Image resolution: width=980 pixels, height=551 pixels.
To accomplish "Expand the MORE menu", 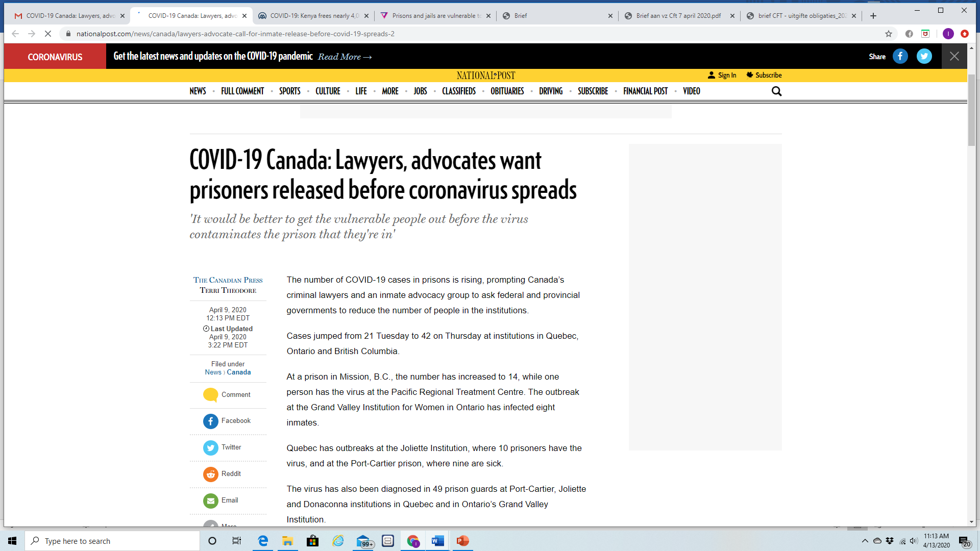I will (390, 91).
